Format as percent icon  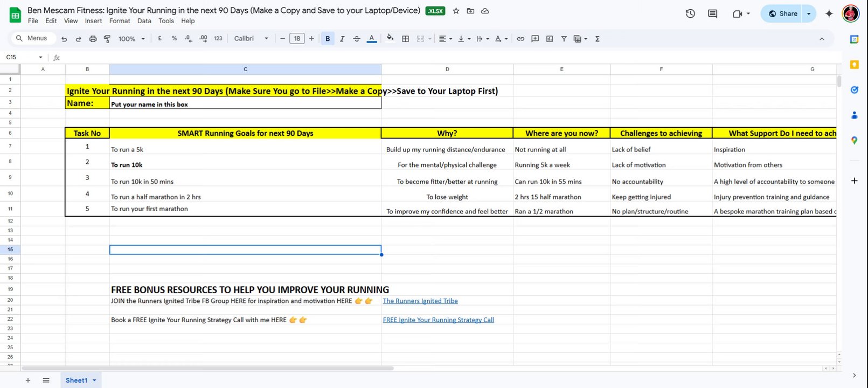tap(174, 38)
